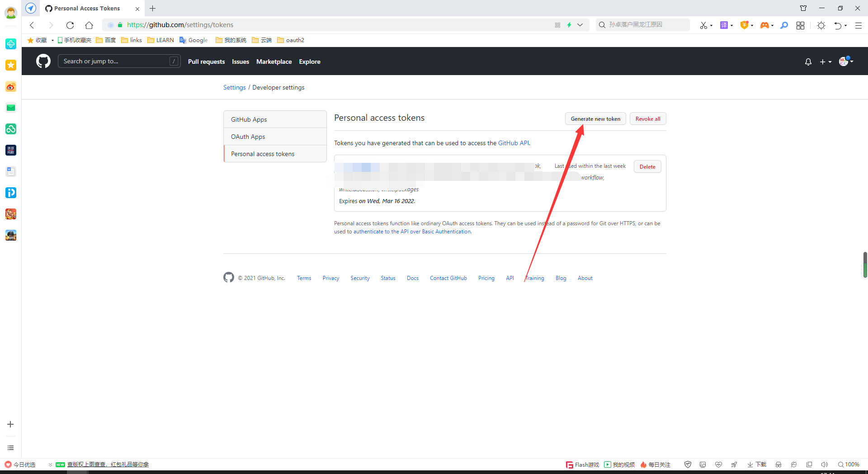Open the user avatar menu
Image resolution: width=868 pixels, height=474 pixels.
pos(845,61)
